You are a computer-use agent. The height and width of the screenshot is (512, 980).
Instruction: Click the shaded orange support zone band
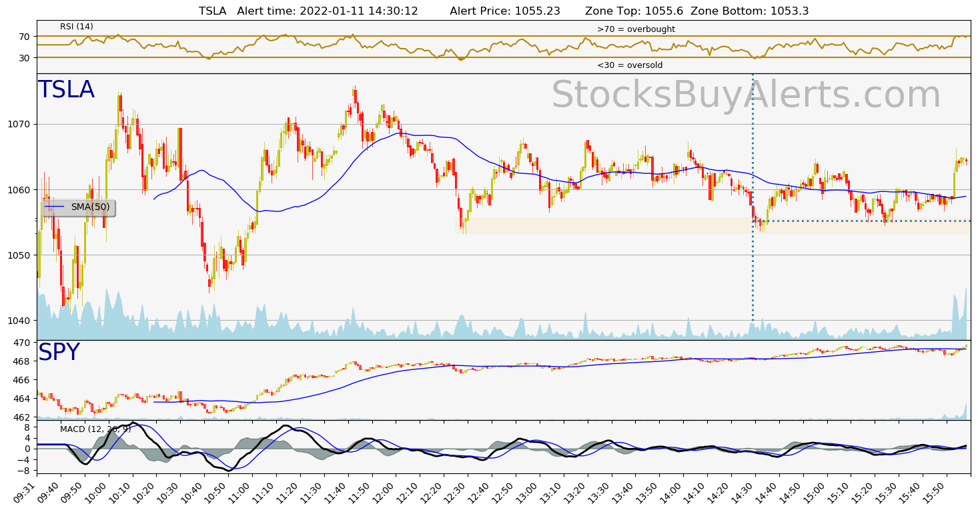[x=712, y=226]
